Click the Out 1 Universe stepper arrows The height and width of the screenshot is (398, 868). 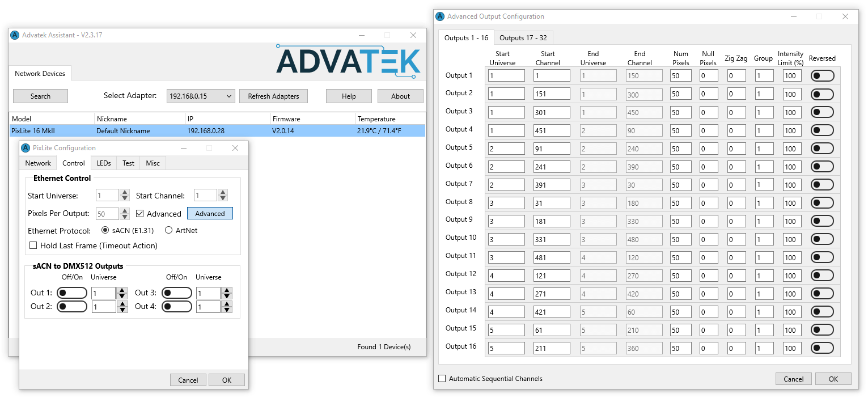point(122,293)
